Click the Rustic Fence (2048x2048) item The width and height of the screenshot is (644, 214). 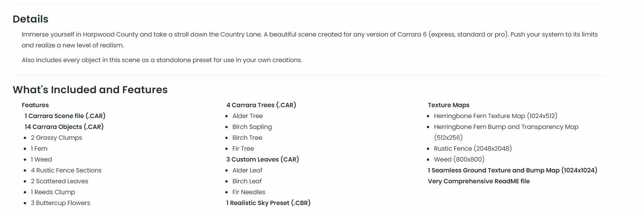473,149
